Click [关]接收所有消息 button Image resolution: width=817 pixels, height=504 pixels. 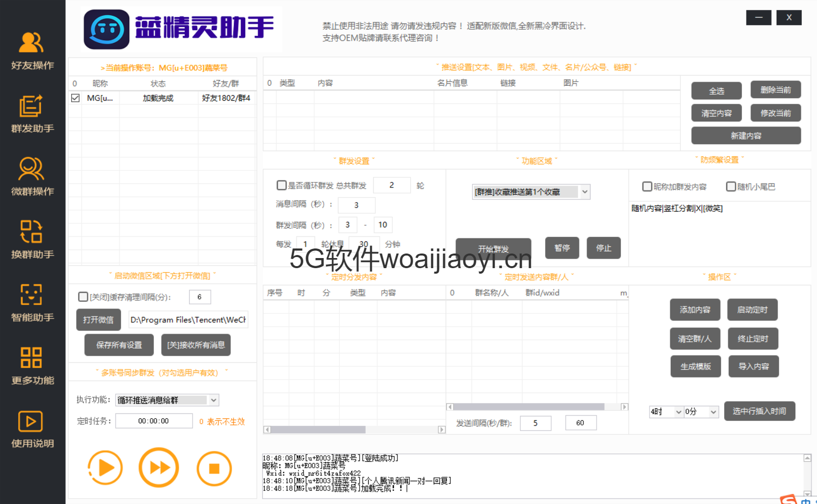[196, 345]
